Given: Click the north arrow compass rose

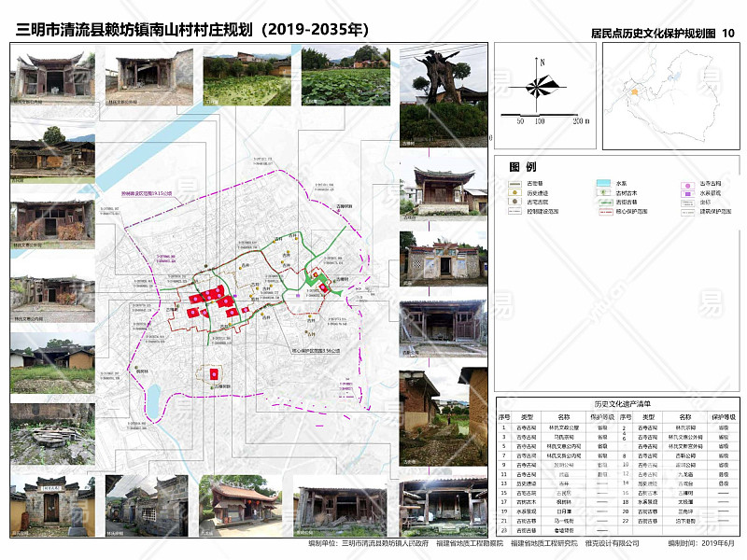Looking at the screenshot, I should coord(538,86).
